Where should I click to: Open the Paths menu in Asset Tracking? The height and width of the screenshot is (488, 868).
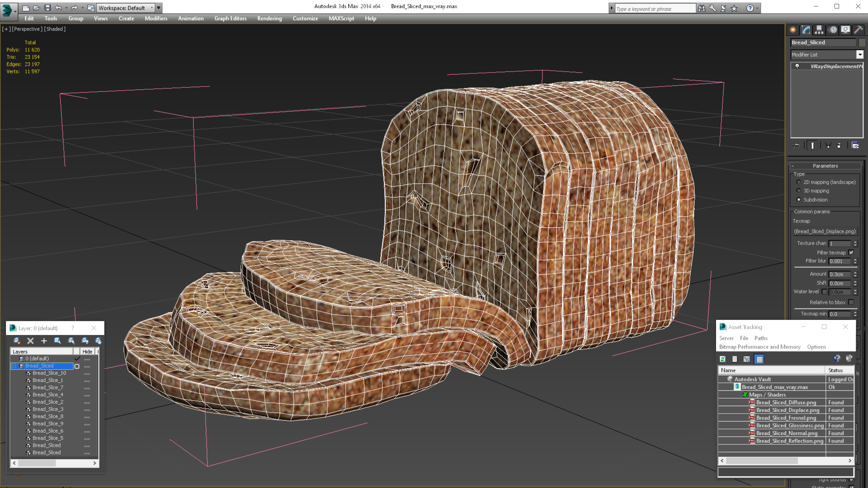click(760, 338)
